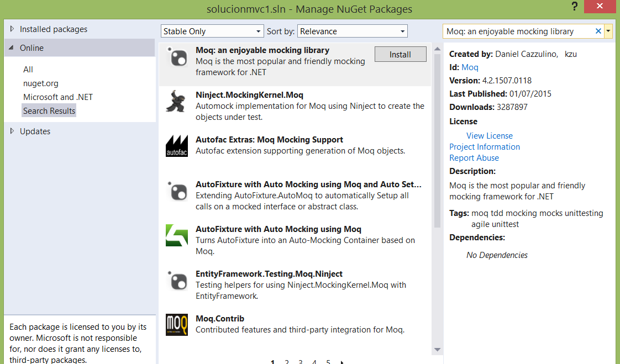
Task: Click the Version 4.2.1507.0118 text
Action: point(490,81)
